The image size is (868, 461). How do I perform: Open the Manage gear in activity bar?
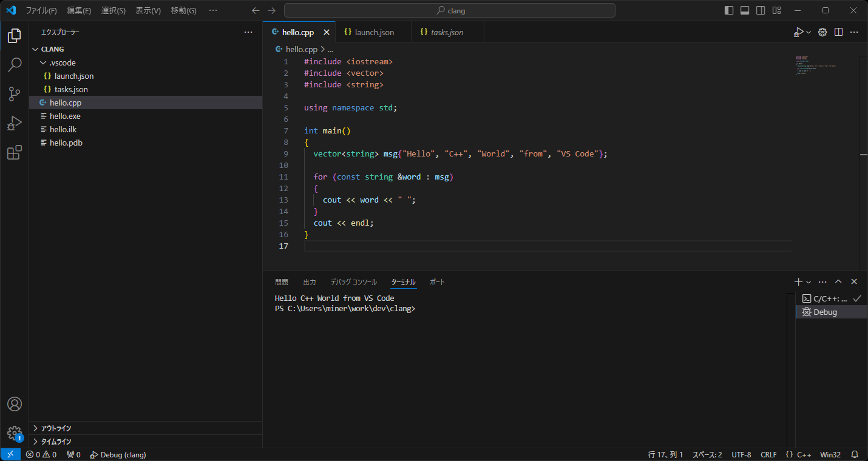pyautogui.click(x=15, y=432)
